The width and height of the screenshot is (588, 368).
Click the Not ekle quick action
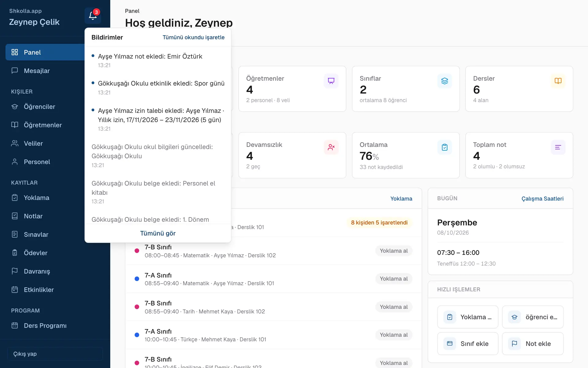pos(533,344)
